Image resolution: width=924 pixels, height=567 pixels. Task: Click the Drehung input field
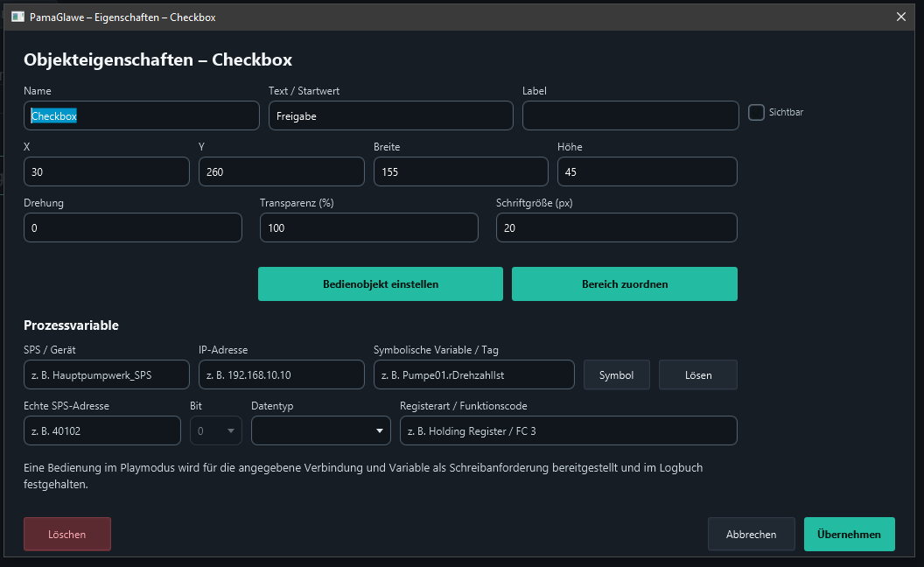click(133, 227)
